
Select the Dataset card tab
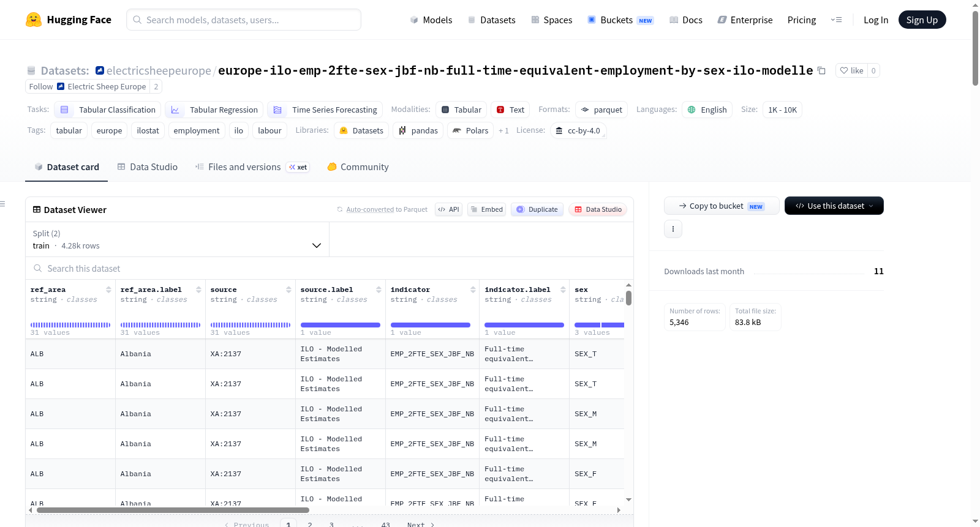point(67,167)
